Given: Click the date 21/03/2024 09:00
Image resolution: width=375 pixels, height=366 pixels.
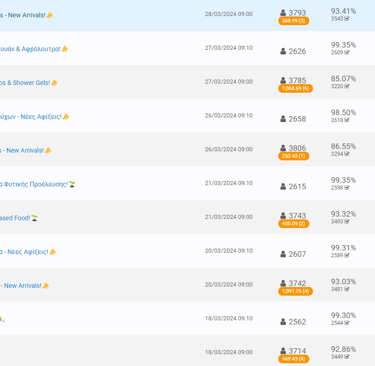Looking at the screenshot, I should [x=229, y=217].
